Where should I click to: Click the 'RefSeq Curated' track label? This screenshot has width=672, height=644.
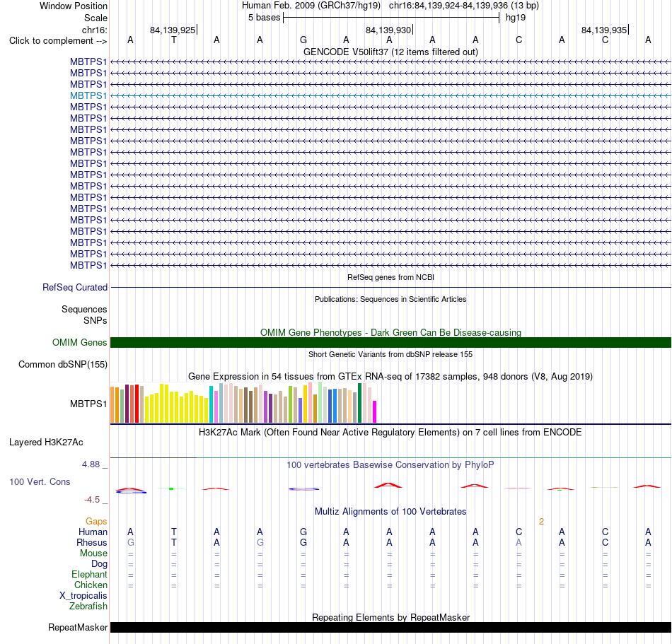click(x=74, y=287)
